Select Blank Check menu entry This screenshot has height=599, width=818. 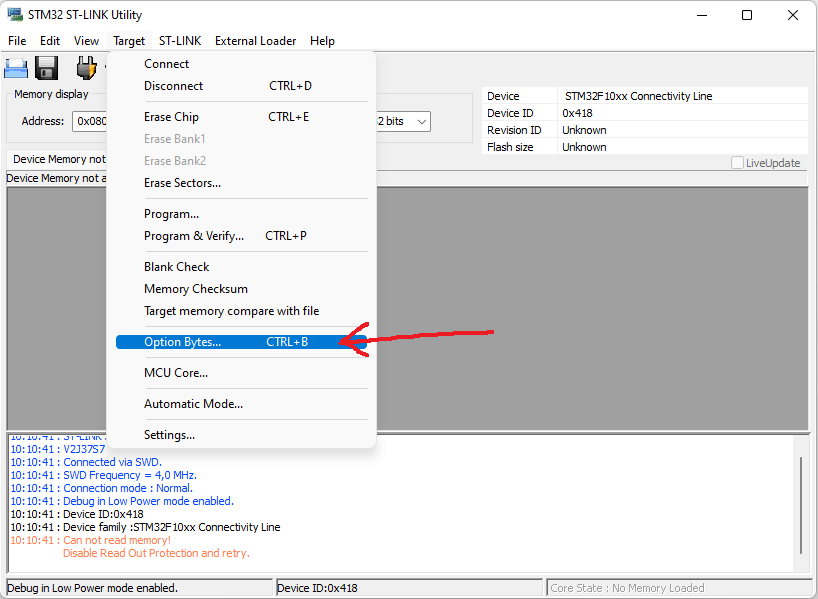point(242,267)
